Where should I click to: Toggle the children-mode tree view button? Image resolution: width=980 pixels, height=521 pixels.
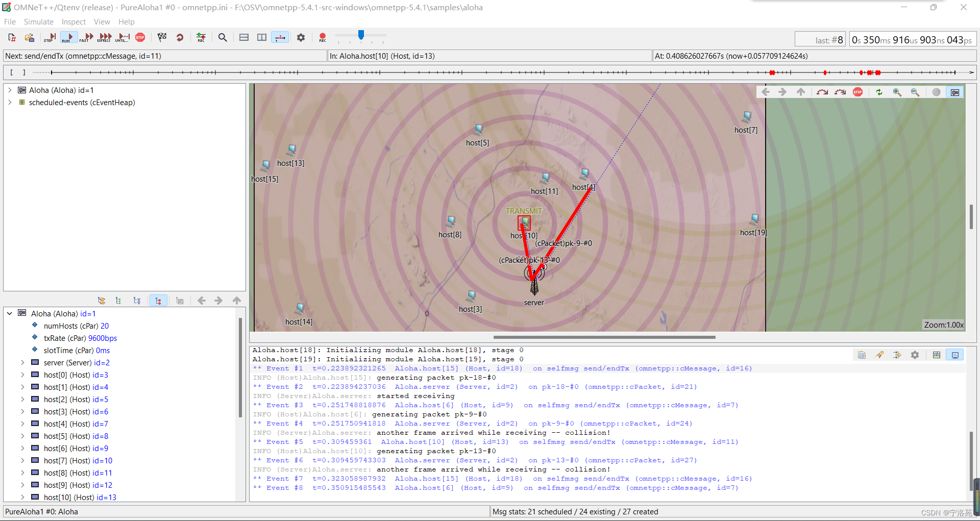(x=158, y=301)
